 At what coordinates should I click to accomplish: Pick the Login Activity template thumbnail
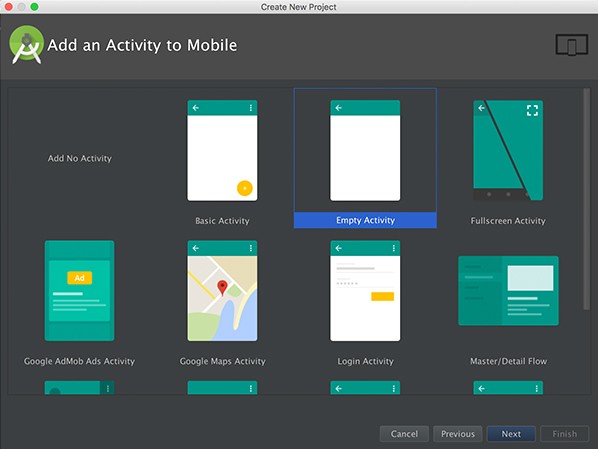(365, 291)
